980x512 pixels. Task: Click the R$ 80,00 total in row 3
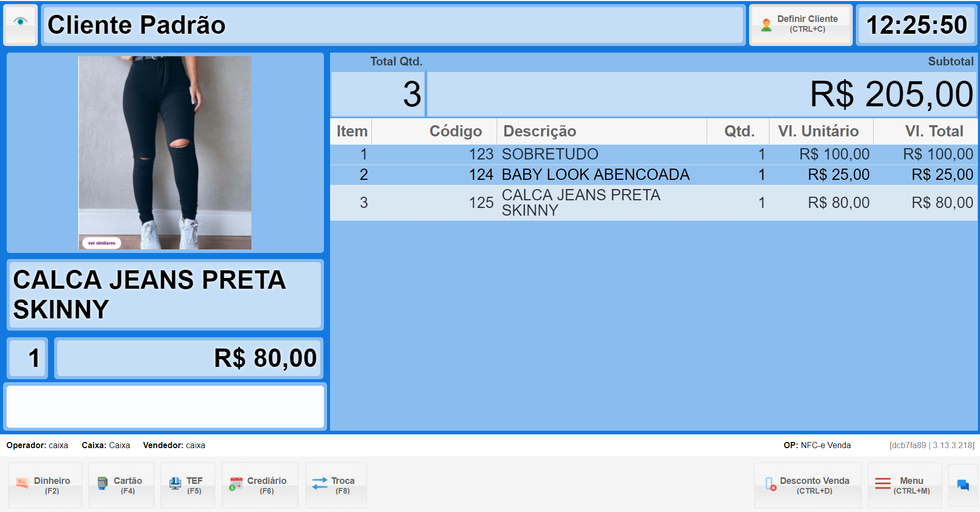tap(942, 203)
